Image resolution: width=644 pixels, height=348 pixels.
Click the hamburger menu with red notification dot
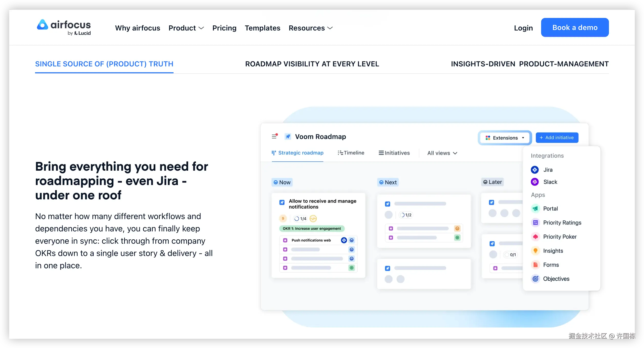pyautogui.click(x=274, y=136)
